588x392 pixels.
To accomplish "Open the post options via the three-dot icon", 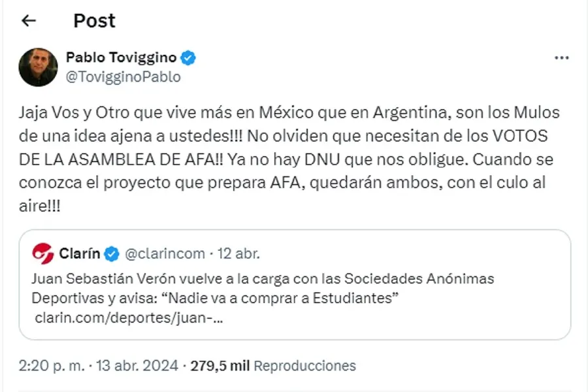I will (x=562, y=57).
